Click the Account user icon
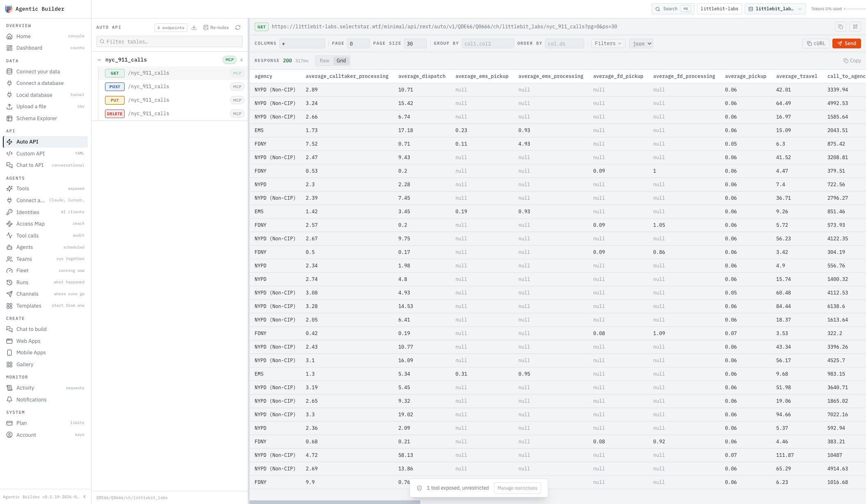This screenshot has width=866, height=504. point(9,435)
